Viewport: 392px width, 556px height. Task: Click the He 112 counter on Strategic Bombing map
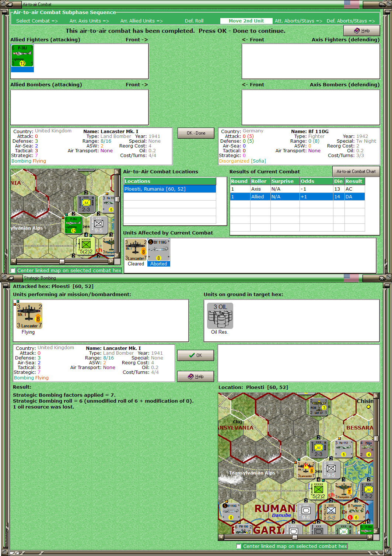344,449
